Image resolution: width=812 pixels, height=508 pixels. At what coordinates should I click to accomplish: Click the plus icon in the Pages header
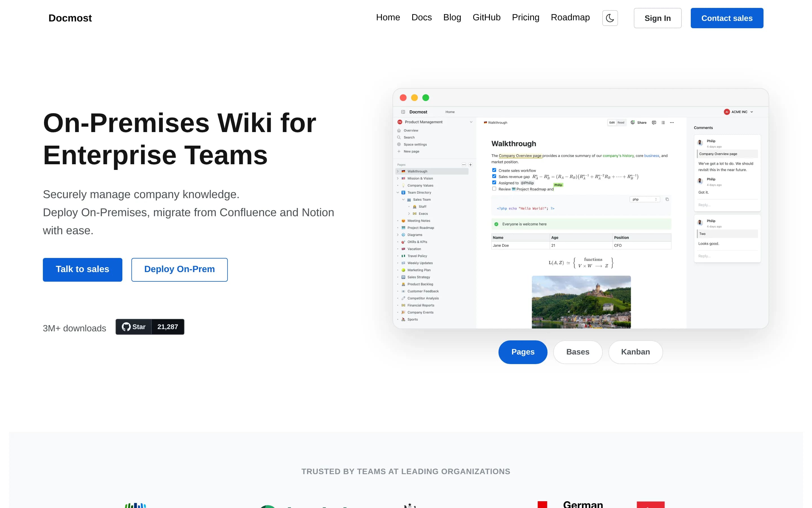(470, 165)
